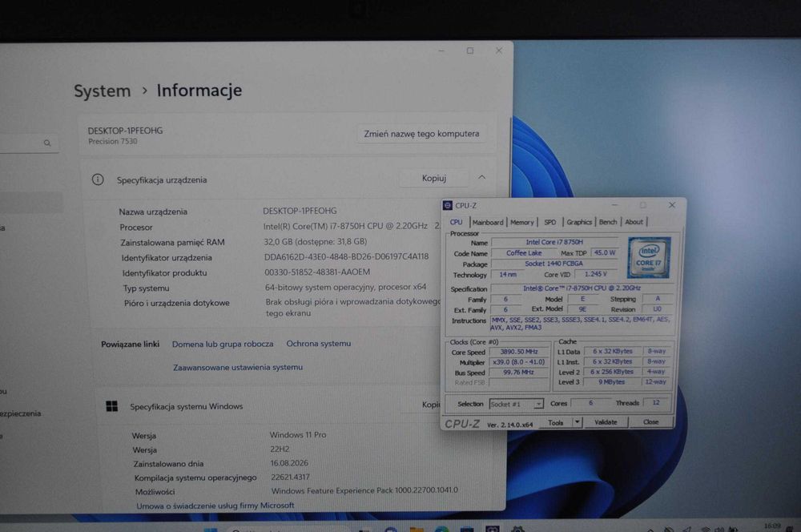Open the Domena lub grupa robocza link
The height and width of the screenshot is (532, 801).
pyautogui.click(x=223, y=344)
